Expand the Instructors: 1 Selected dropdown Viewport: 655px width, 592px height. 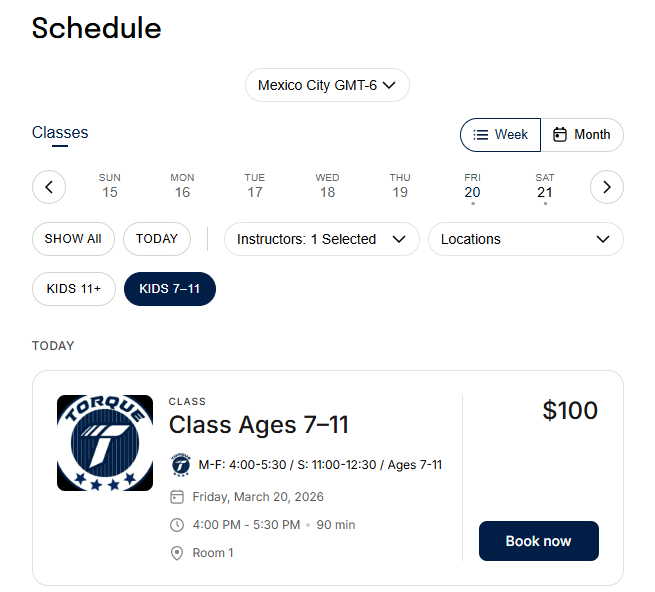[x=321, y=239]
